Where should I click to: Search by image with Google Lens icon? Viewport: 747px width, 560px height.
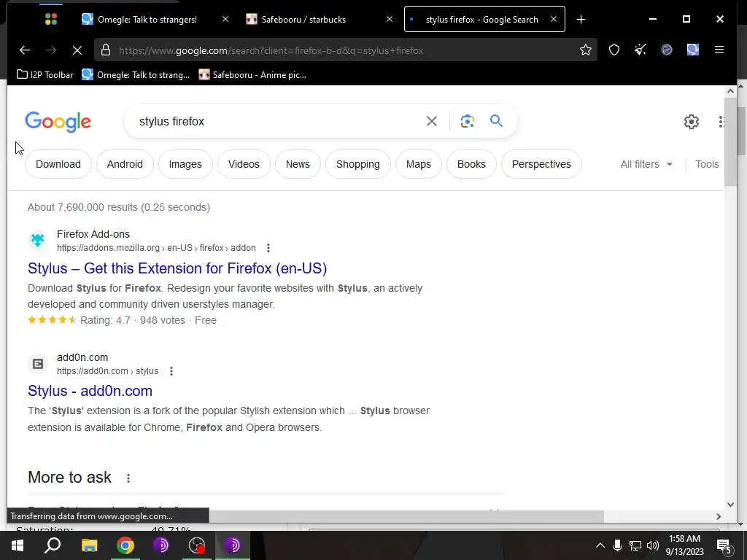pos(468,121)
